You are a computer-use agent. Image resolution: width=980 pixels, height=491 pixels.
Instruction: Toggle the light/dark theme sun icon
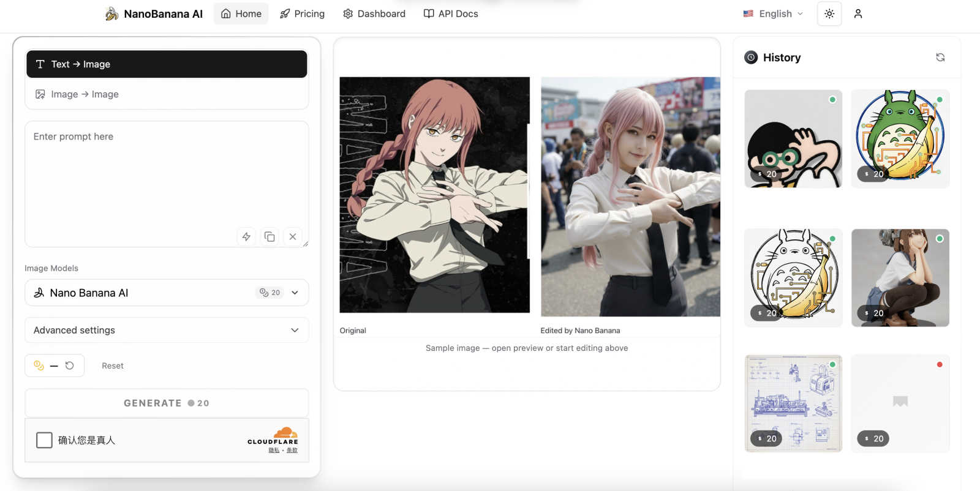(x=829, y=13)
